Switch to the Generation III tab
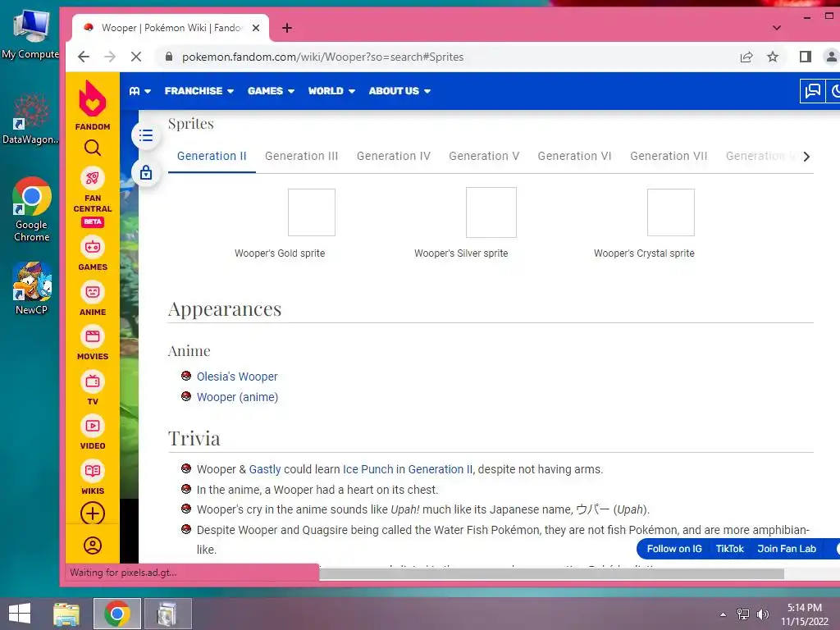 pyautogui.click(x=302, y=157)
